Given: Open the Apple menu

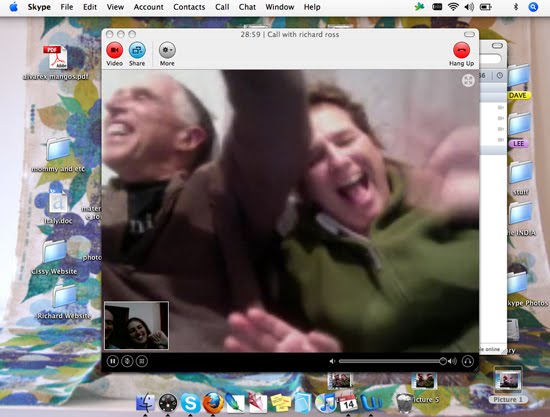Looking at the screenshot, I should coord(13,7).
